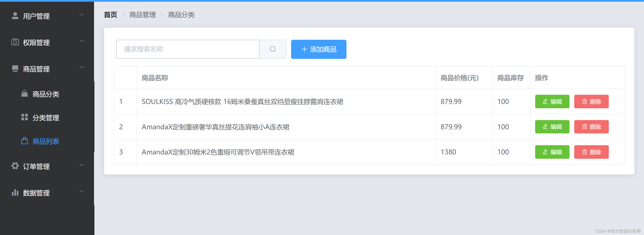This screenshot has height=235, width=644.
Task: Select 商品列表 in the sidebar
Action: [47, 141]
